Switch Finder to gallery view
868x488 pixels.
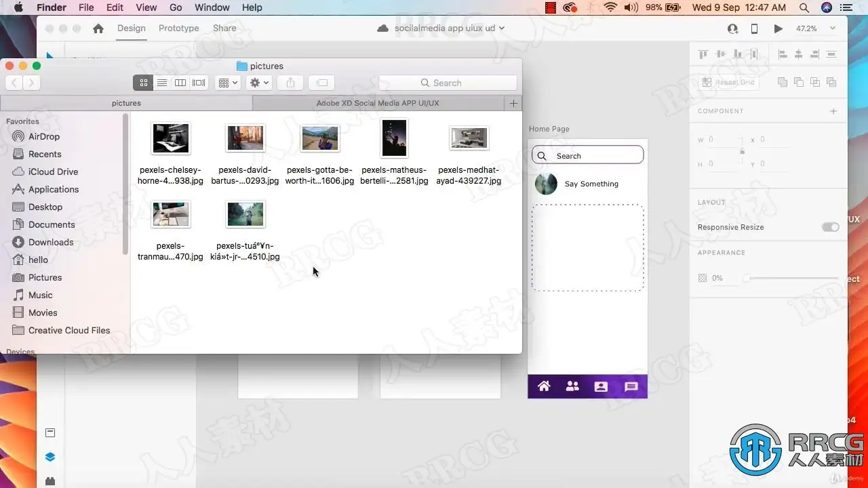point(199,83)
